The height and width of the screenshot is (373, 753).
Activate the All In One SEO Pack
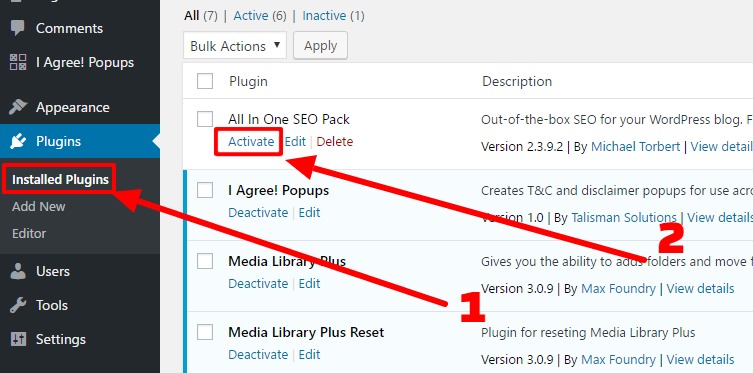251,142
